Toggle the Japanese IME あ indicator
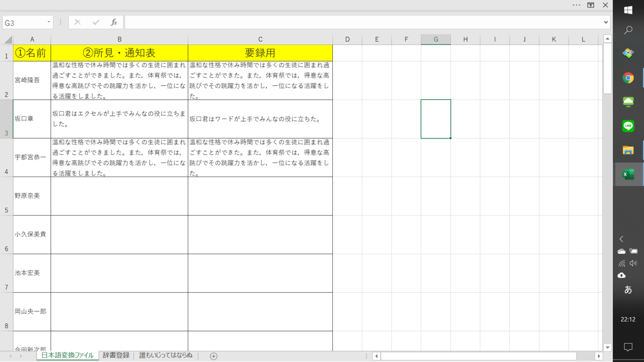 628,290
